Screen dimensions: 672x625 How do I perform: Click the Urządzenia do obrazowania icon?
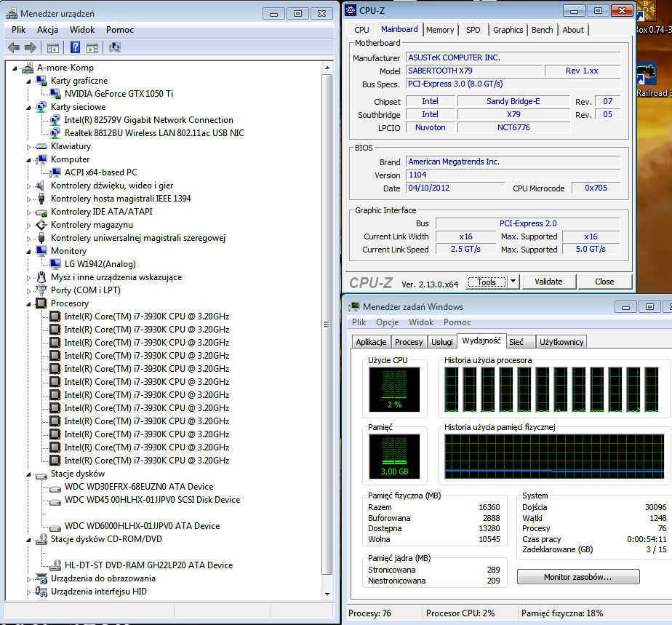(x=41, y=578)
